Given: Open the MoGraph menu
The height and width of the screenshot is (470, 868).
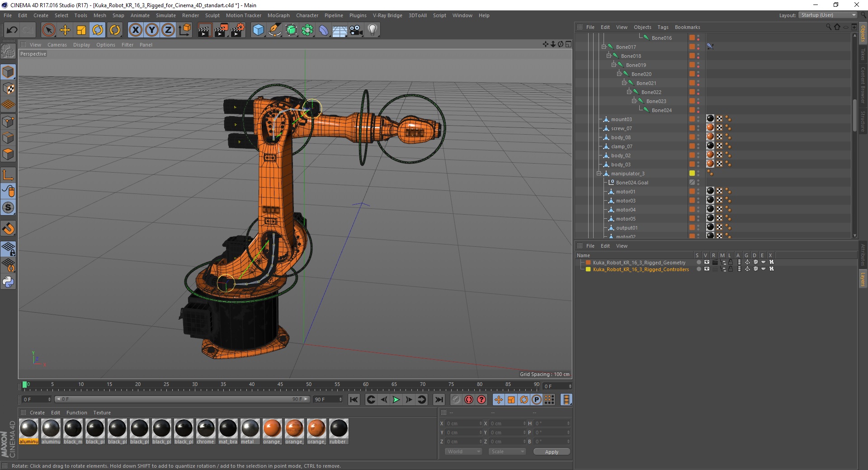Looking at the screenshot, I should click(278, 15).
